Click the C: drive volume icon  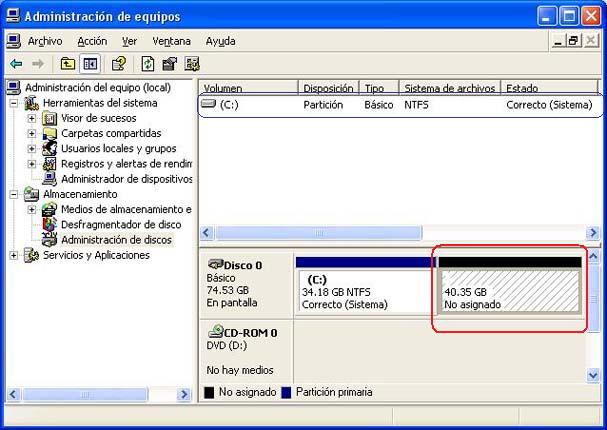click(209, 104)
